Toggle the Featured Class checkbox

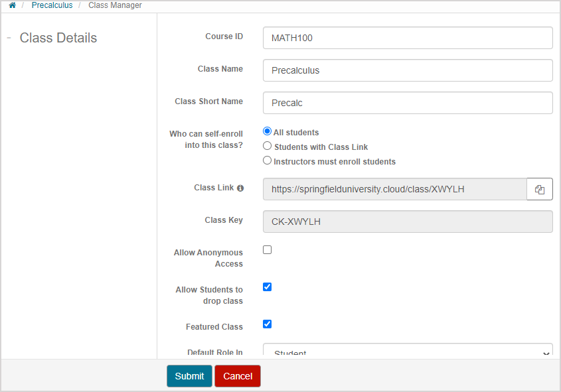point(268,324)
